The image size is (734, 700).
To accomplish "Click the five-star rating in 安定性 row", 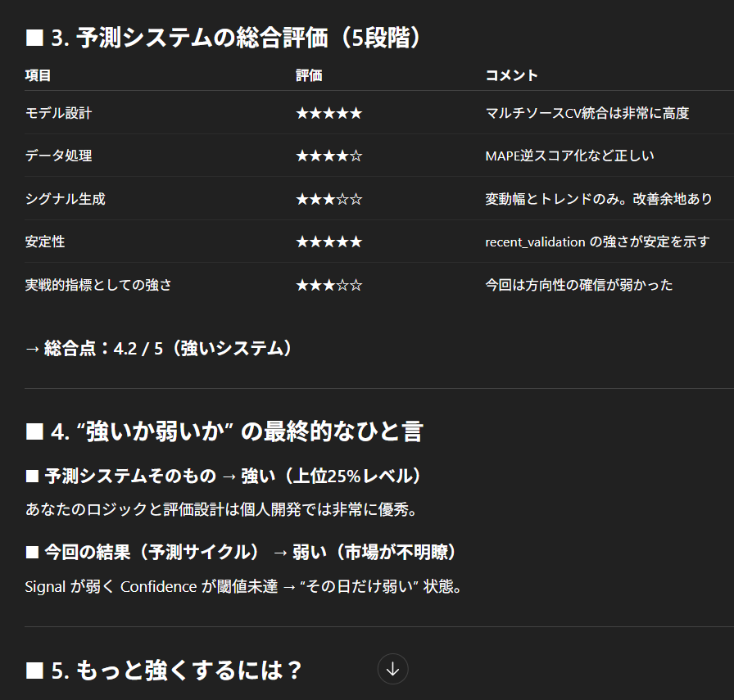I will click(x=329, y=242).
